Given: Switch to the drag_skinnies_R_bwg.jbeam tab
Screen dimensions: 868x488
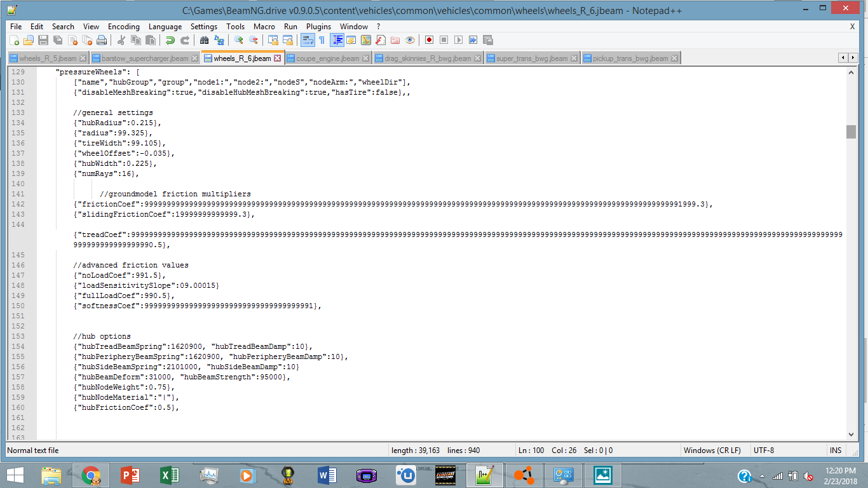Looking at the screenshot, I should 428,58.
